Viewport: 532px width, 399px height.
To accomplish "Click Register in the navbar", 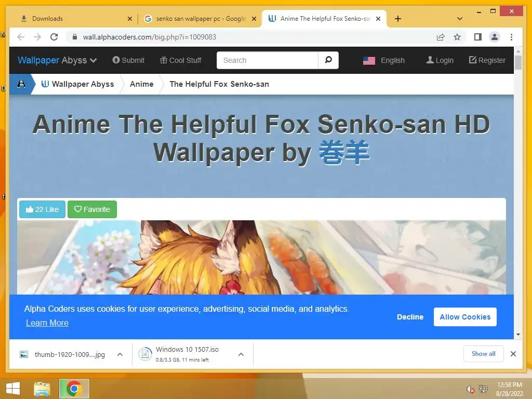I will pyautogui.click(x=487, y=60).
